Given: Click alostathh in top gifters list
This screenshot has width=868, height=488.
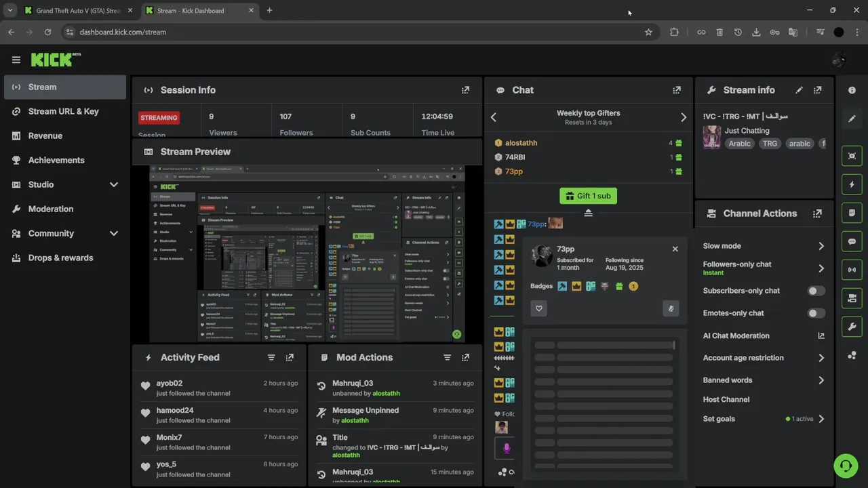Looking at the screenshot, I should tap(521, 143).
